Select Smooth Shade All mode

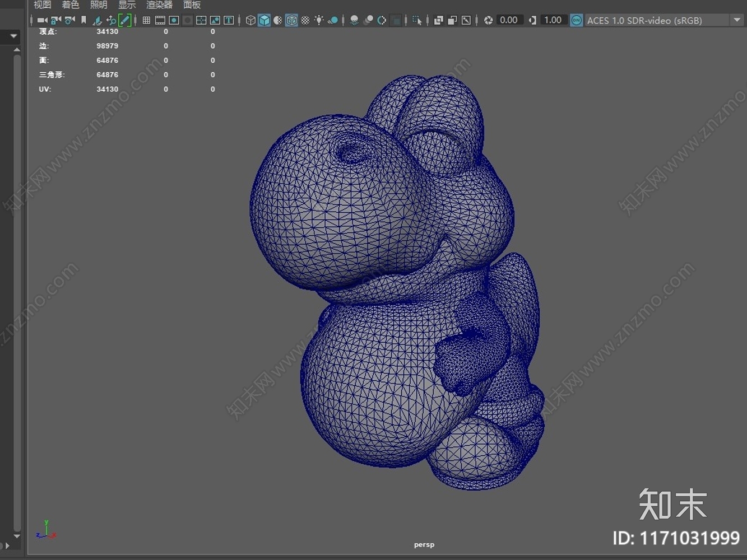pyautogui.click(x=264, y=20)
